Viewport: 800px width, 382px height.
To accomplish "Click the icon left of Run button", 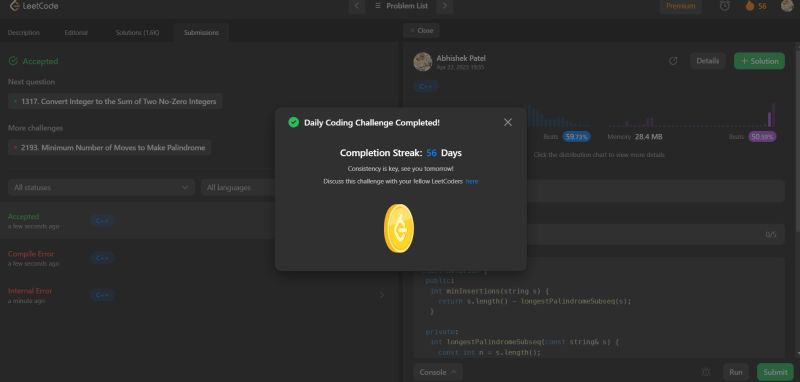I will [x=706, y=372].
